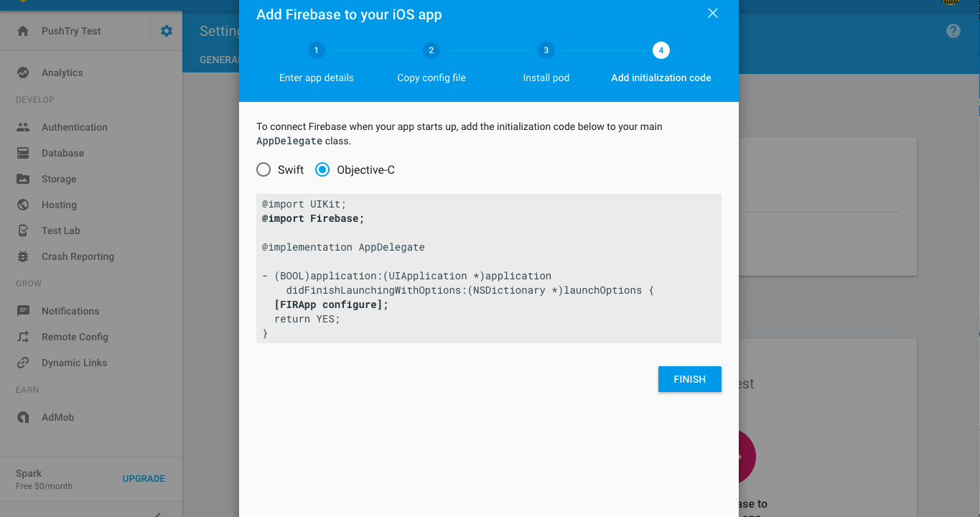Click the Notifications message icon
This screenshot has width=980, height=517.
click(x=23, y=311)
